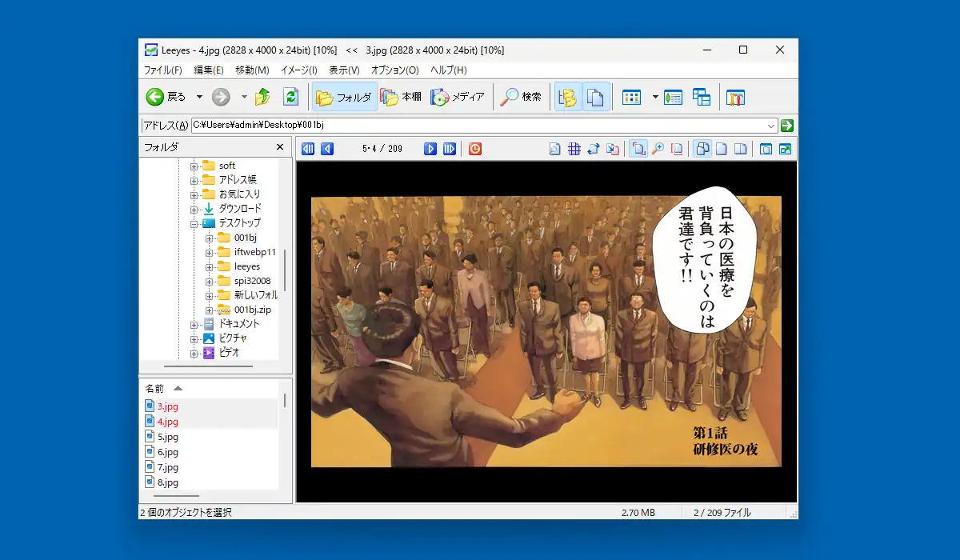Viewport: 960px width, 560px height.
Task: Select single page display mode
Action: 722,148
